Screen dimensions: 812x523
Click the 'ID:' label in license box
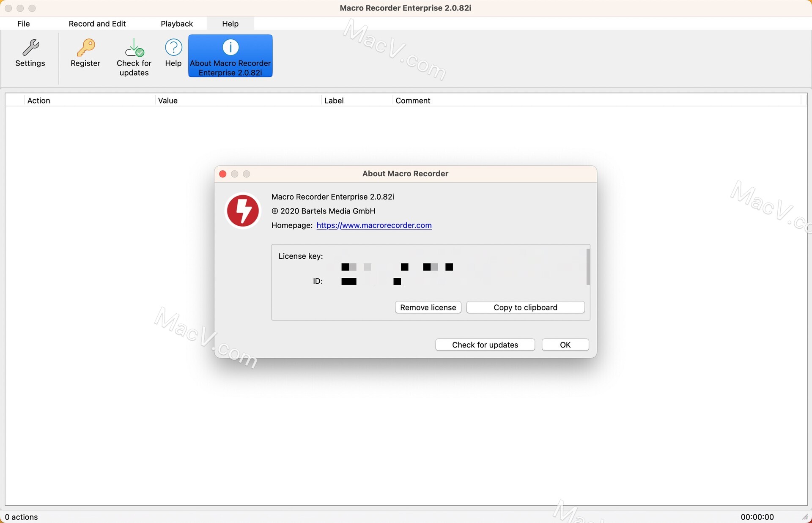(318, 281)
